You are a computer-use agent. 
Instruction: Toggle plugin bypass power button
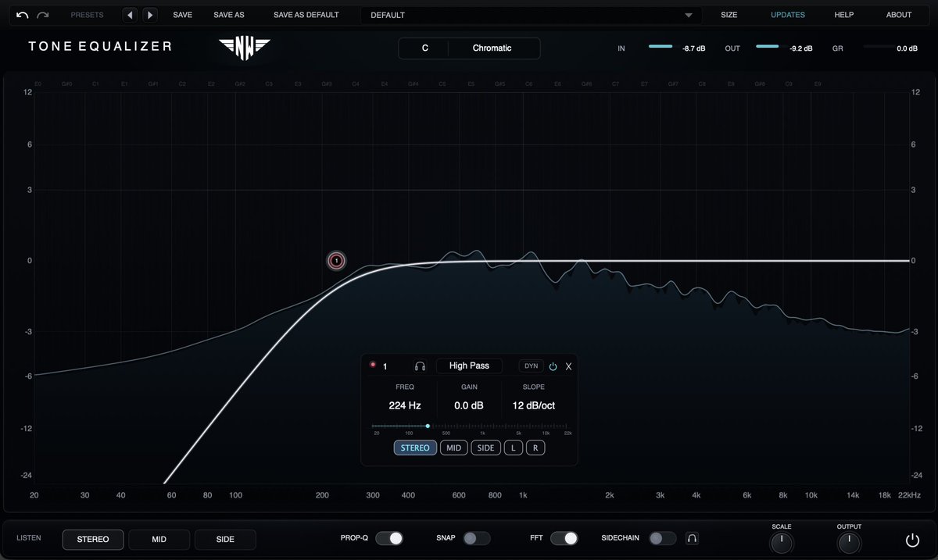click(x=911, y=540)
